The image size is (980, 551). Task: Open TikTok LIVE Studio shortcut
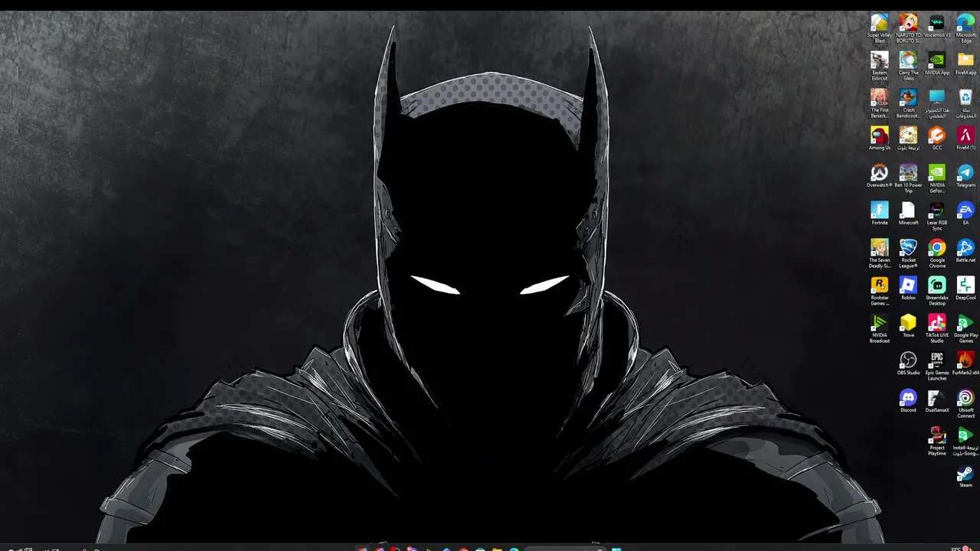click(937, 323)
